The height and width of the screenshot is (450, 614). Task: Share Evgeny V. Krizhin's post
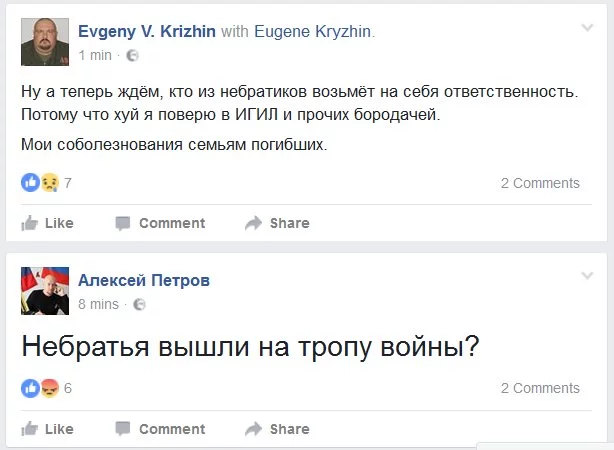pos(277,223)
